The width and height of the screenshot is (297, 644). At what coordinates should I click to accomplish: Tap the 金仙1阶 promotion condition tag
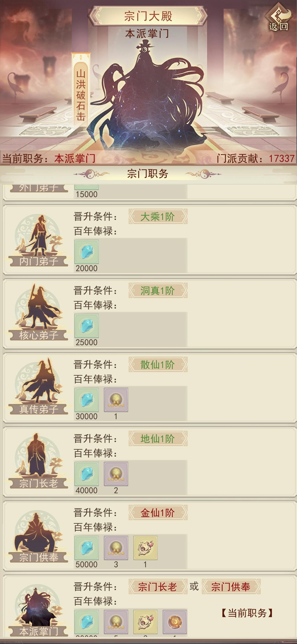[158, 513]
